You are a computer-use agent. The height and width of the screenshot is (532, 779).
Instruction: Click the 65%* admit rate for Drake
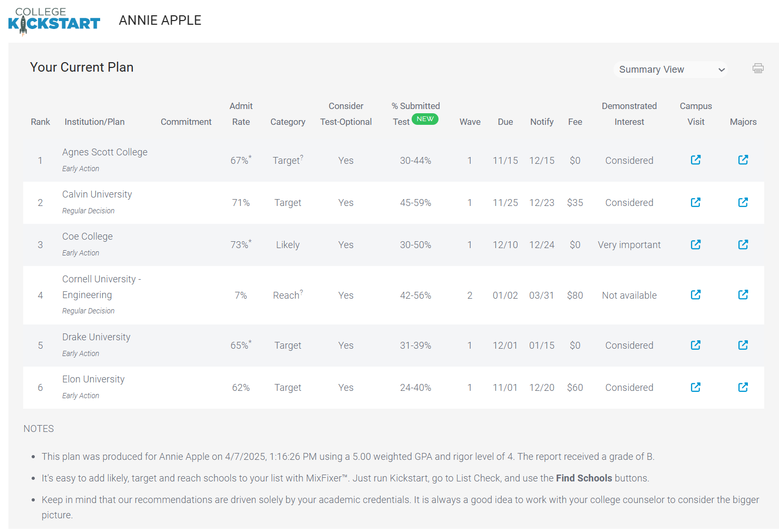click(241, 345)
